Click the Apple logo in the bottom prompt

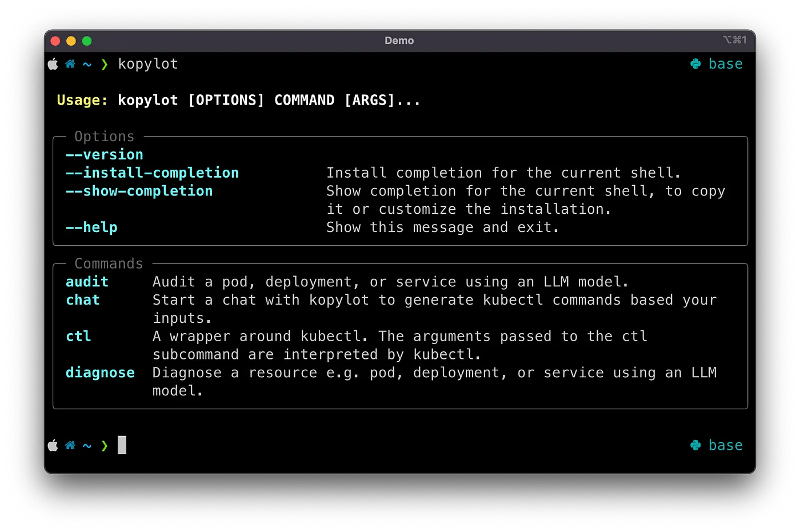click(53, 445)
